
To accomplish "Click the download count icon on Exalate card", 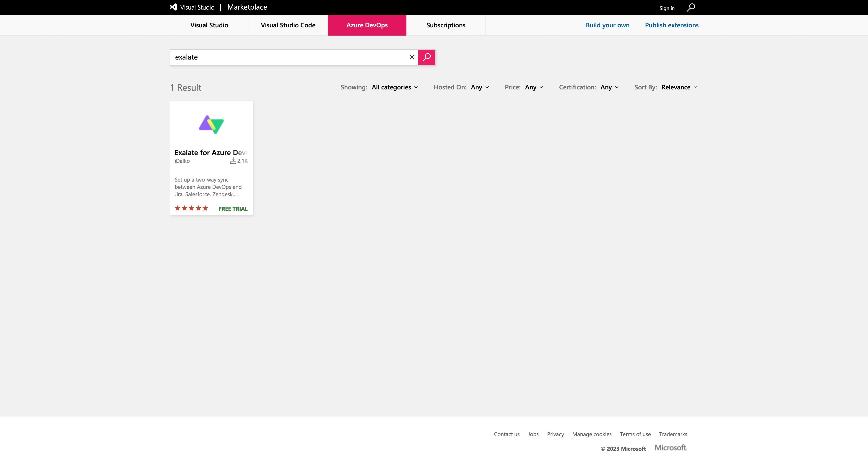I will pyautogui.click(x=233, y=161).
